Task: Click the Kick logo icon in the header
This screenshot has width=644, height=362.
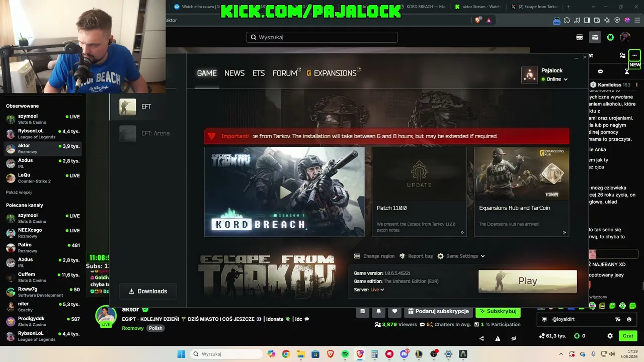Action: [x=610, y=37]
